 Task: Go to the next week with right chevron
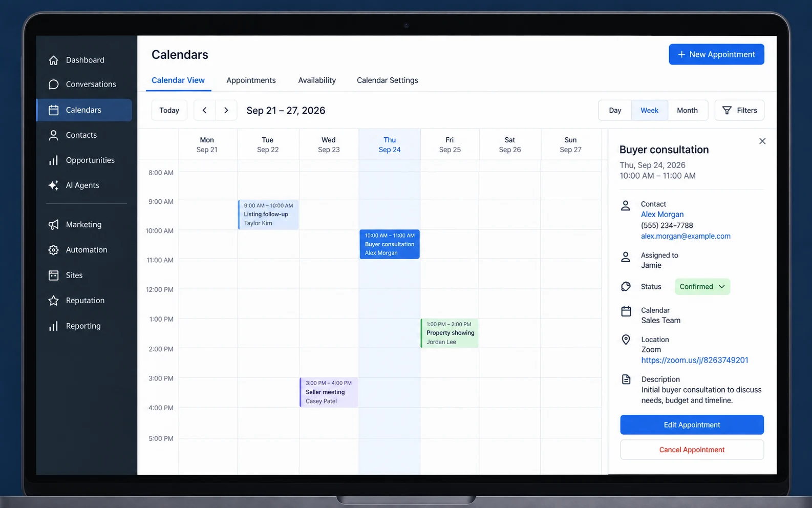[x=226, y=110]
